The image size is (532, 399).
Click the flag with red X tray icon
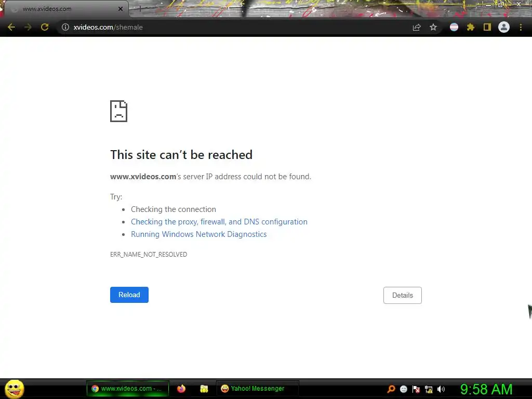[x=416, y=389]
